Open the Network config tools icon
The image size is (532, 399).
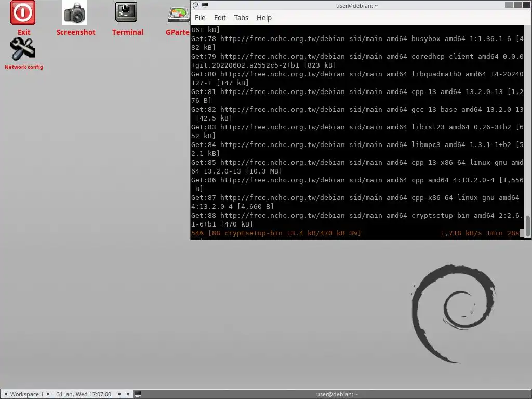click(23, 49)
